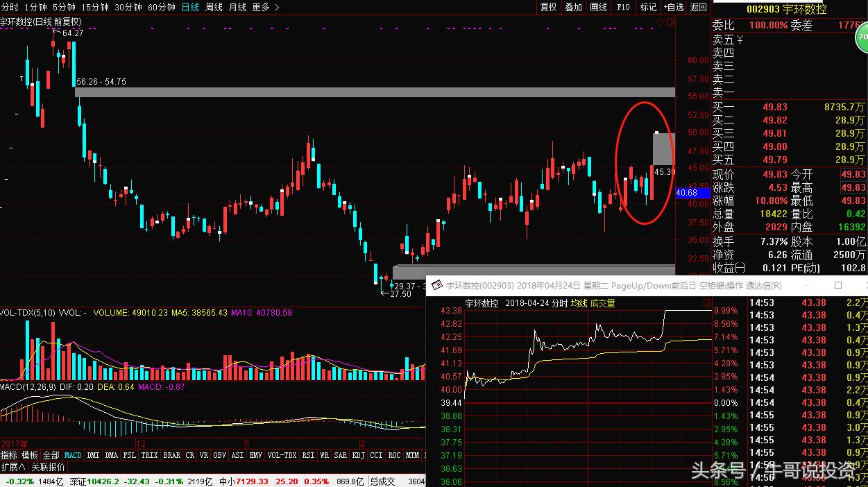Click the app icon in the popup title bar
The image size is (868, 487).
coord(437,286)
